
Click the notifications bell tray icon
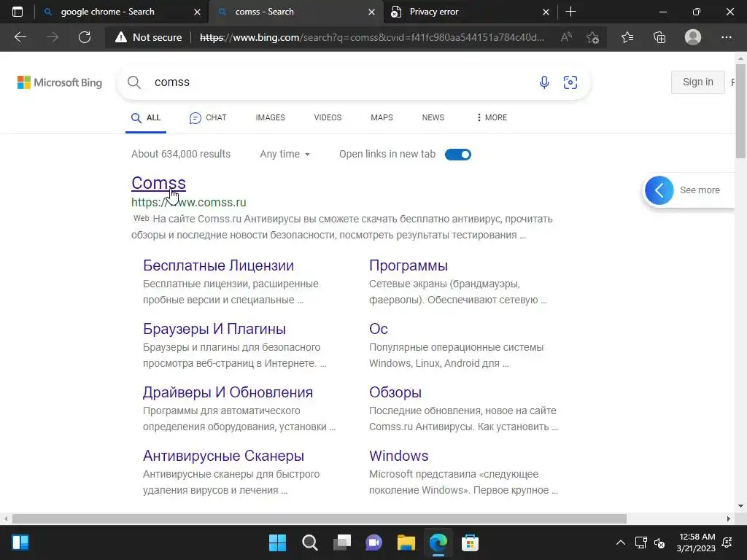727,542
